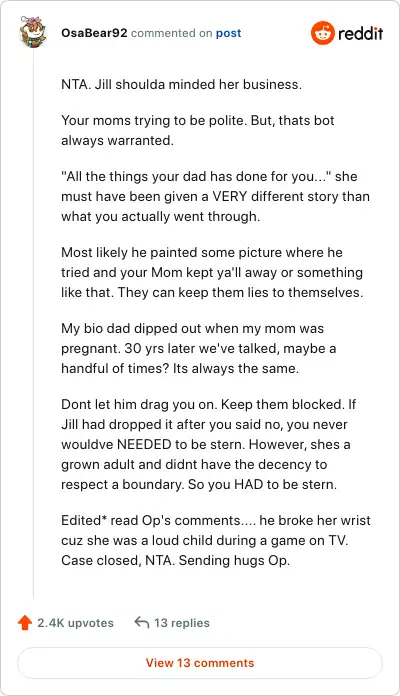Open the OsaBear92 username profile

pyautogui.click(x=94, y=33)
